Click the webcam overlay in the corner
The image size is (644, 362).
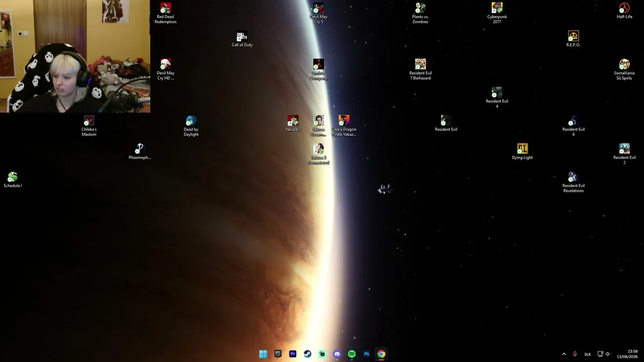[75, 56]
